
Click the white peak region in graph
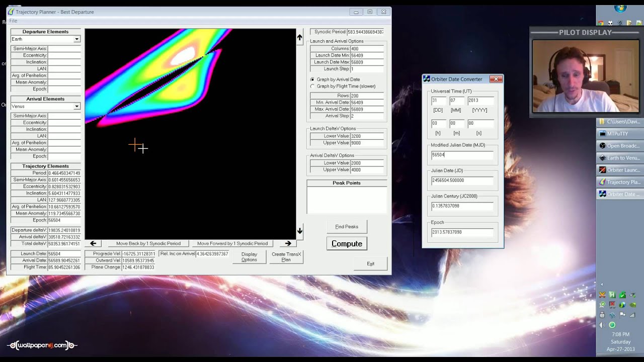(x=183, y=56)
